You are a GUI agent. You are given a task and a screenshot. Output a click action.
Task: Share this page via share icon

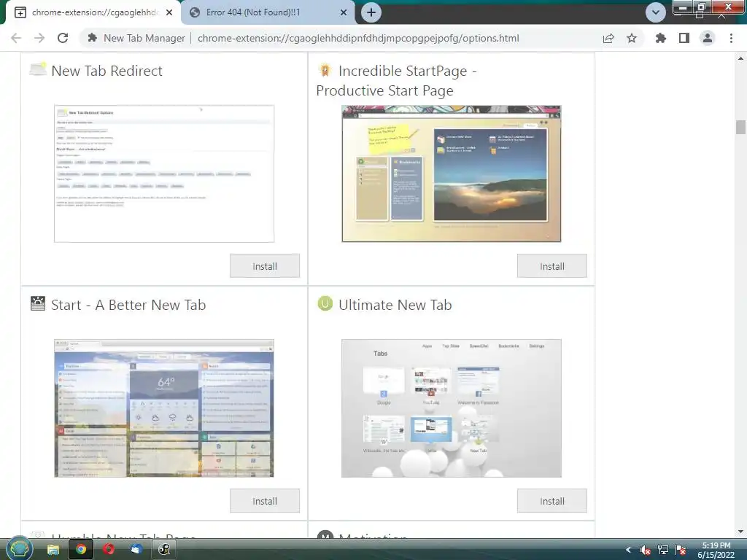click(608, 38)
